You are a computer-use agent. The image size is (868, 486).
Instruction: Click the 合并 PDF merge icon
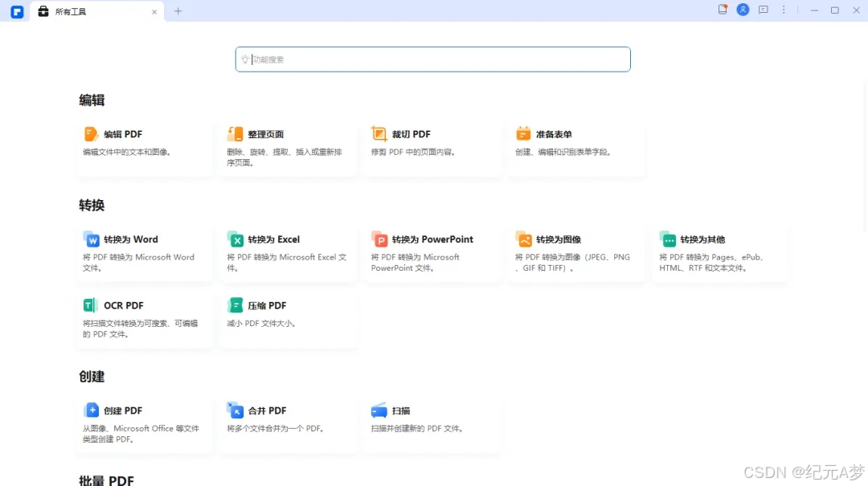click(235, 410)
